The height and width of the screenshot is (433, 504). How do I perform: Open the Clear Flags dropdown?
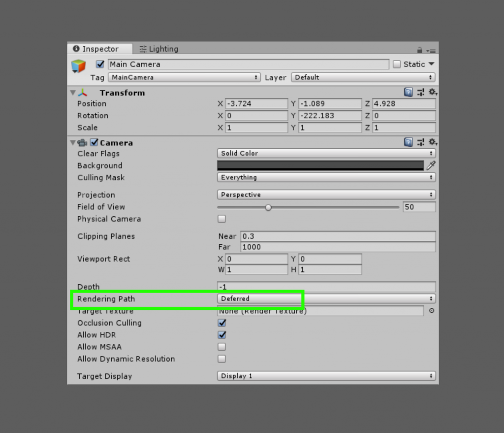pyautogui.click(x=326, y=153)
